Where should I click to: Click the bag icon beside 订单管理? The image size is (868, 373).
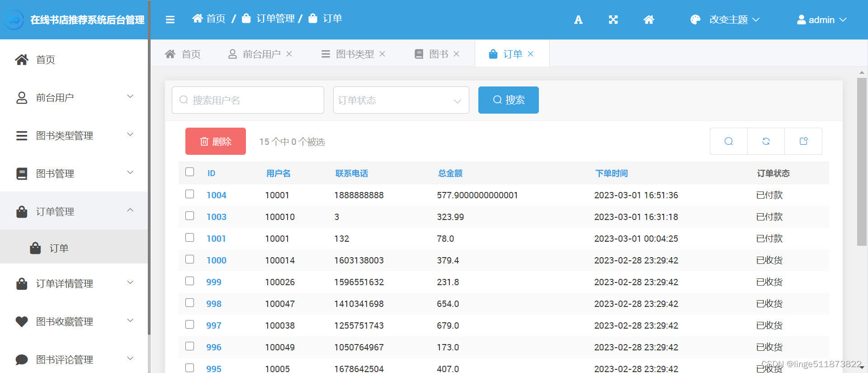point(22,211)
